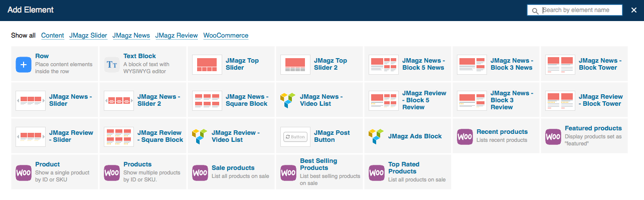Screen dimensions: 644x200
Task: Select the JMagz Review Square Block thumbnail
Action: tap(119, 137)
